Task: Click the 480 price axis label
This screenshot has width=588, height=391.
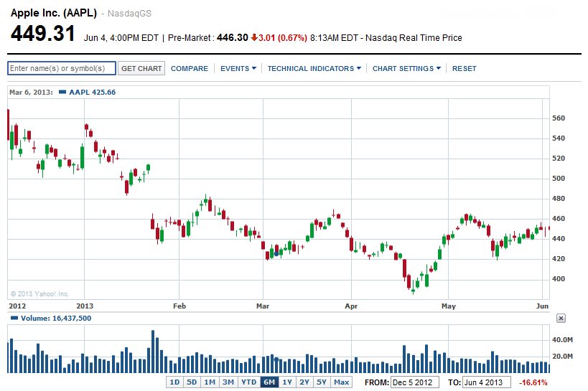Action: pos(559,198)
